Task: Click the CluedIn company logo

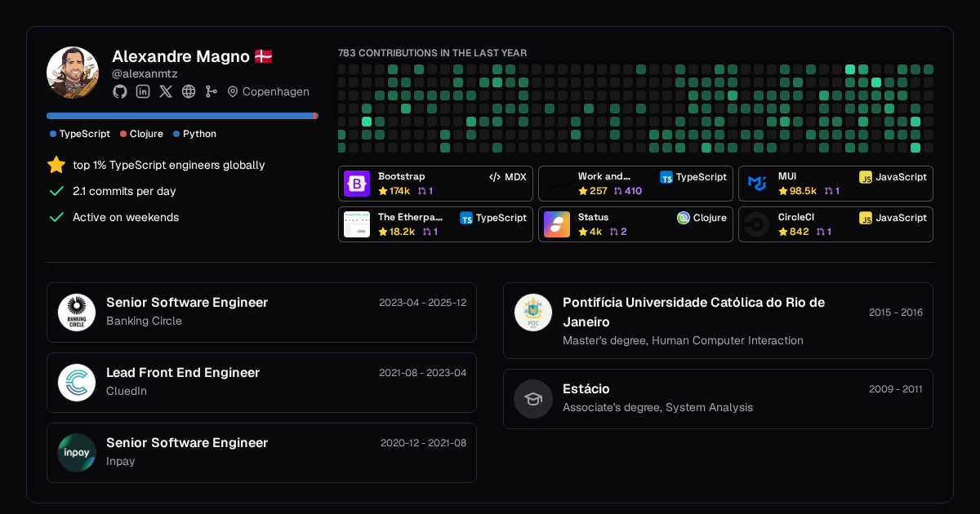Action: coord(77,383)
